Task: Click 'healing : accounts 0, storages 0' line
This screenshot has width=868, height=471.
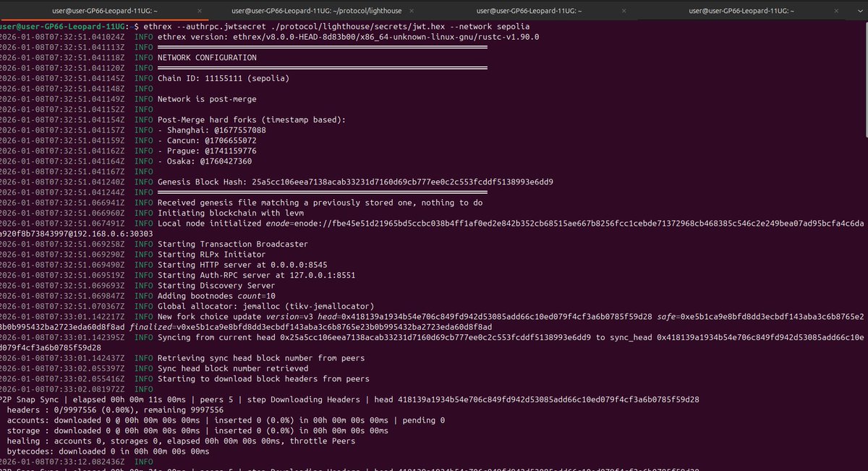Action: pos(181,441)
